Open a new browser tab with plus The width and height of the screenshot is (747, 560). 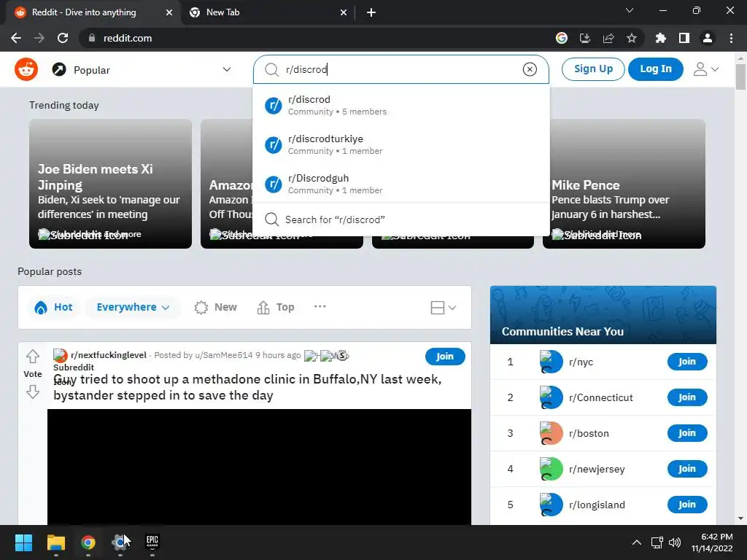(371, 13)
